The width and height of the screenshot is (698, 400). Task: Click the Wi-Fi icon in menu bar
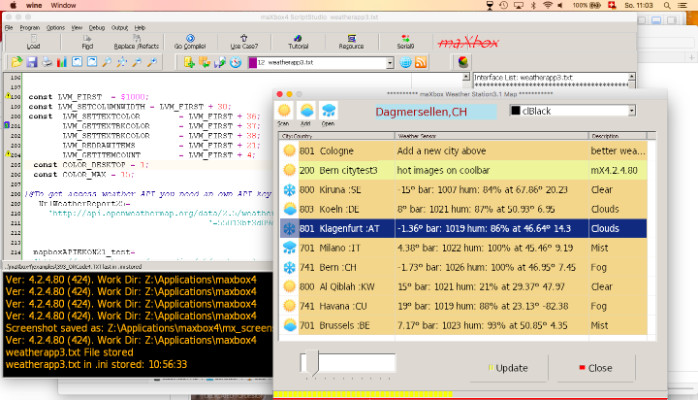click(x=548, y=5)
